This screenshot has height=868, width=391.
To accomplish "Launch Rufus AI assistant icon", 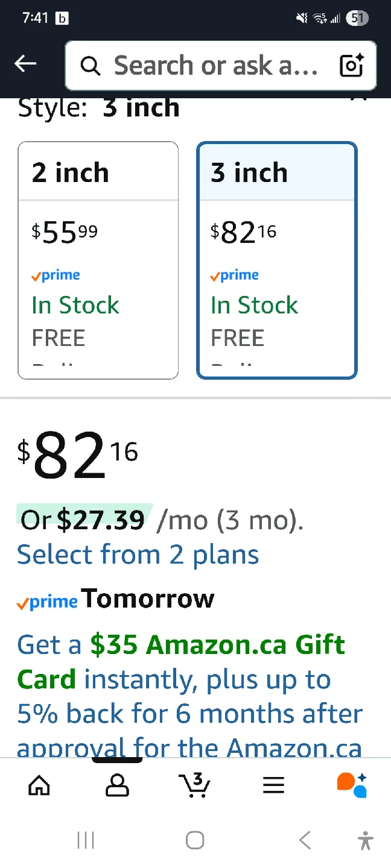I will [x=351, y=784].
